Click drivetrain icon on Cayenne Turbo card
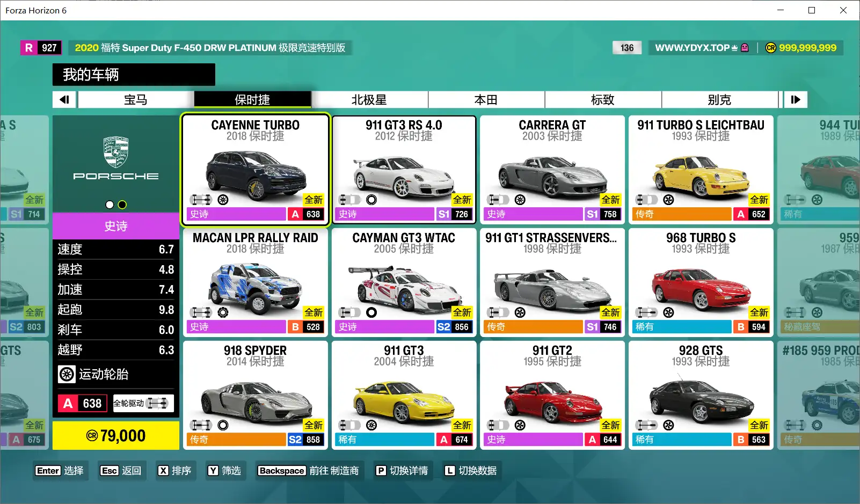This screenshot has height=504, width=860. (201, 200)
